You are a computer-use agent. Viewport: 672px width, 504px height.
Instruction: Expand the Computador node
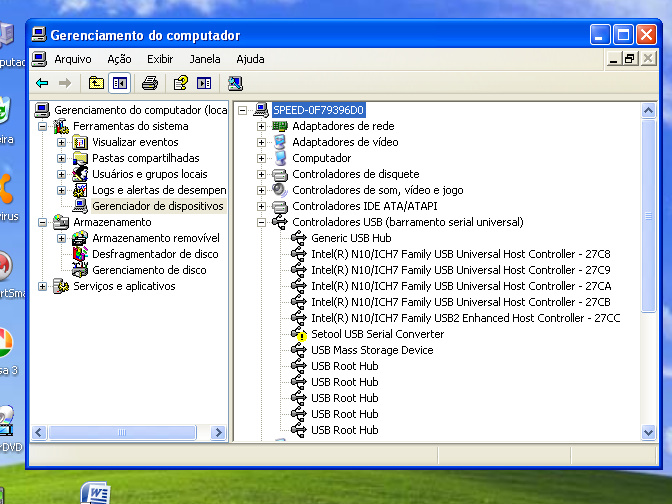(x=261, y=158)
